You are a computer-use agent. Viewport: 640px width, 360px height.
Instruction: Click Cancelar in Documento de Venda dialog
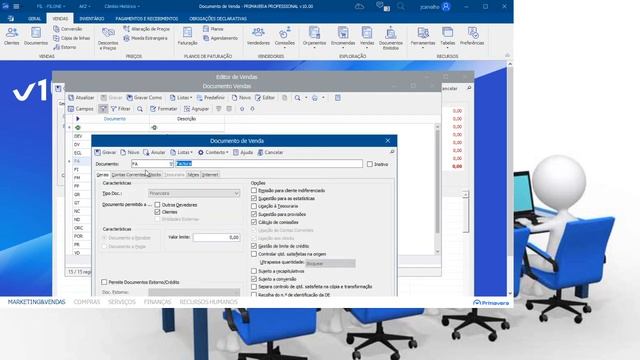pos(270,152)
